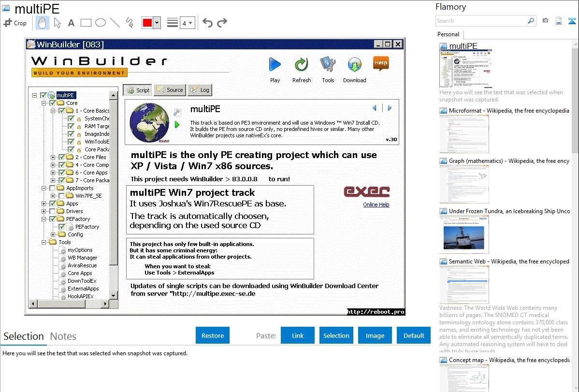
Task: Undo the last annotation
Action: pyautogui.click(x=207, y=23)
